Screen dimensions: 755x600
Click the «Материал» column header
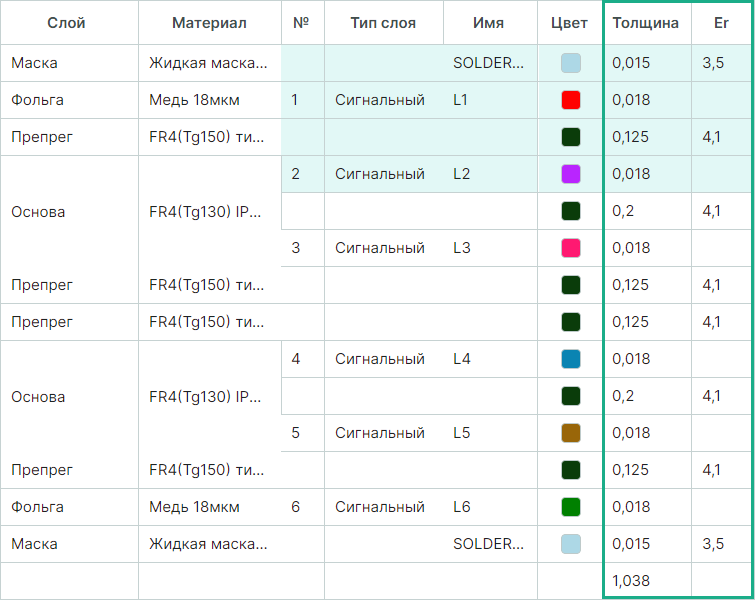tap(209, 23)
